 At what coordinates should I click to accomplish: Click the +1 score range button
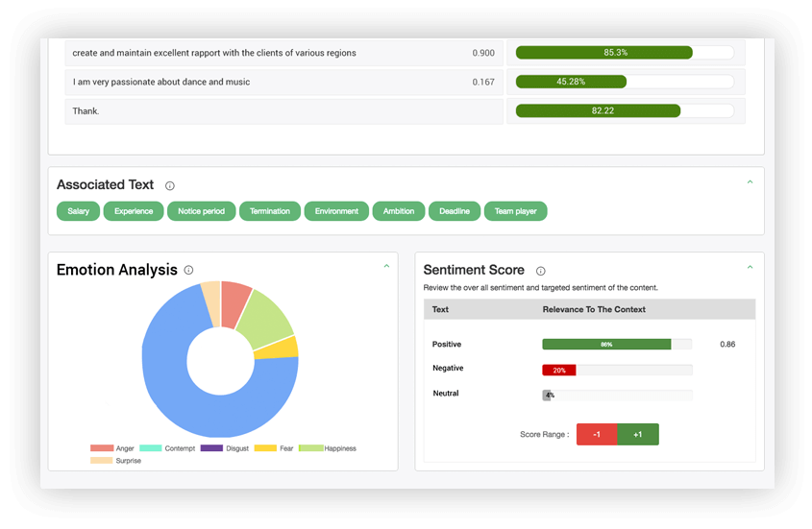[638, 434]
